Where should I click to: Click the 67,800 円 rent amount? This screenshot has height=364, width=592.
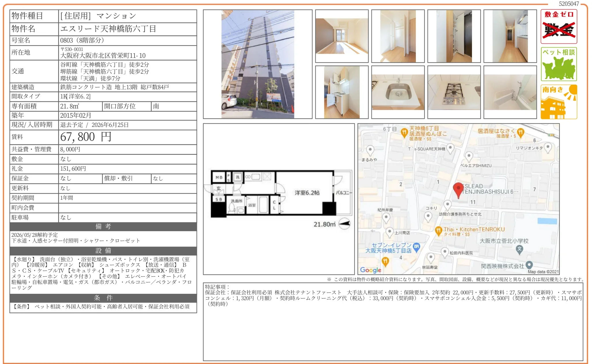(x=86, y=137)
